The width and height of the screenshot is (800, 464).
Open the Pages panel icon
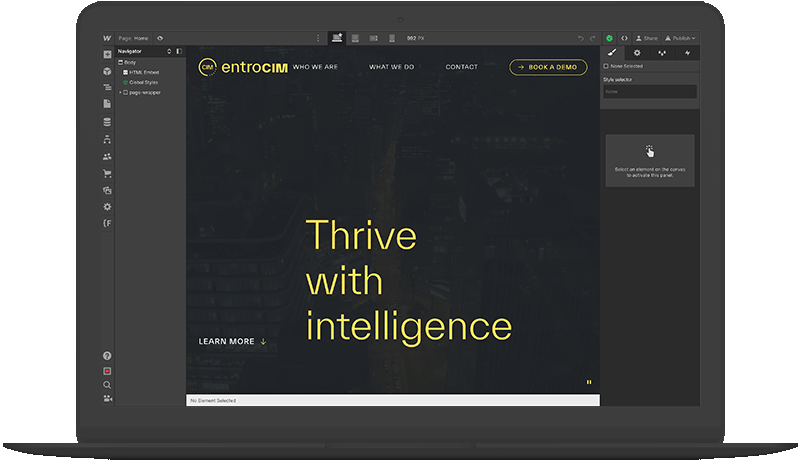107,103
